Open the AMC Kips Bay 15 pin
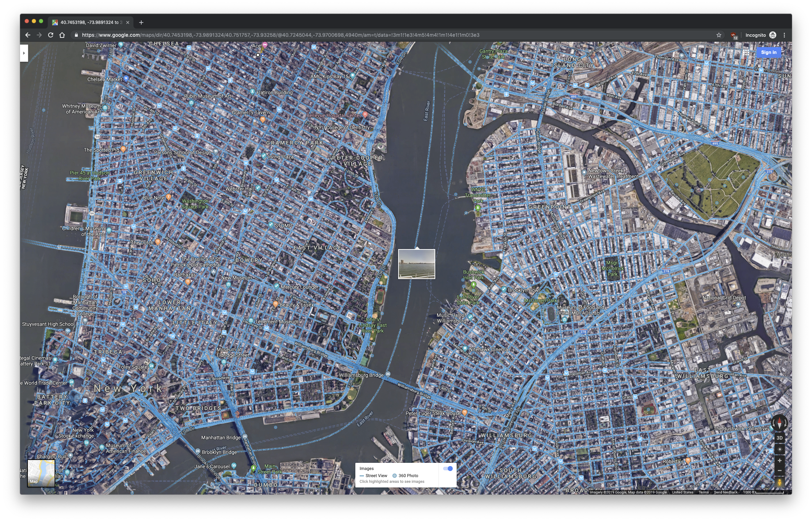The width and height of the screenshot is (812, 521). pos(352,75)
